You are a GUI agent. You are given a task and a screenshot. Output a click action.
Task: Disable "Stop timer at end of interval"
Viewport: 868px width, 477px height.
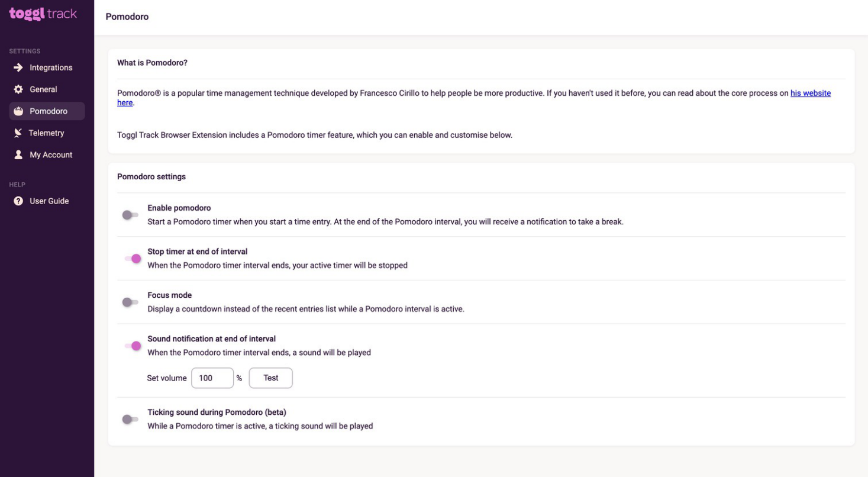click(x=132, y=259)
